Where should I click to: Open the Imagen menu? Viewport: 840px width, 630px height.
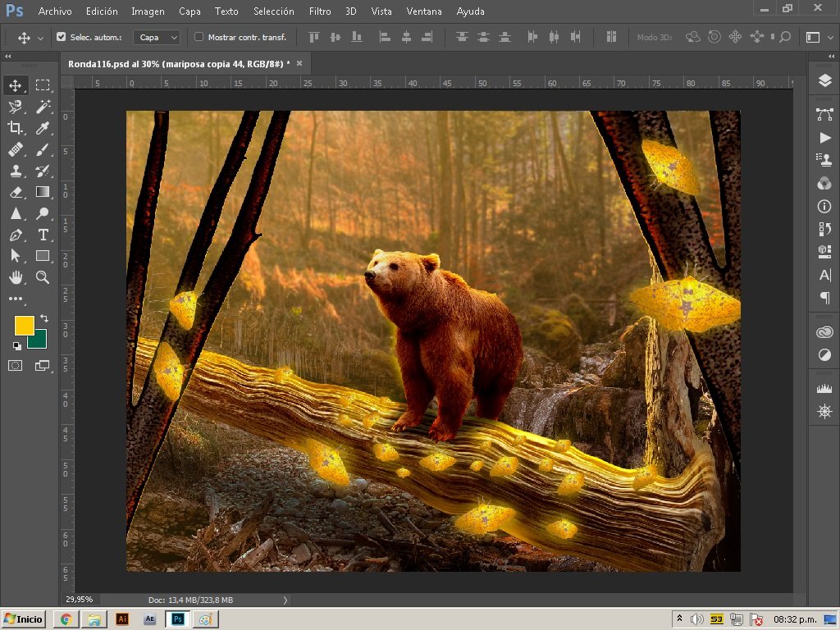(148, 11)
